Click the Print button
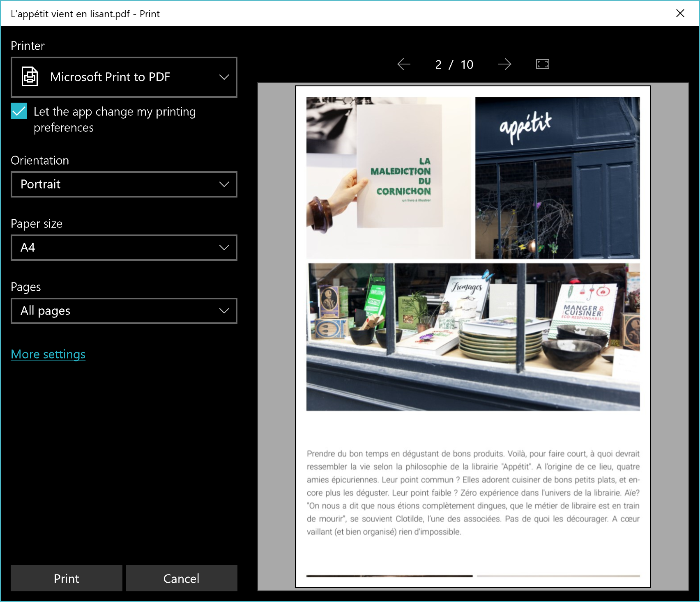The height and width of the screenshot is (602, 700). pos(67,578)
